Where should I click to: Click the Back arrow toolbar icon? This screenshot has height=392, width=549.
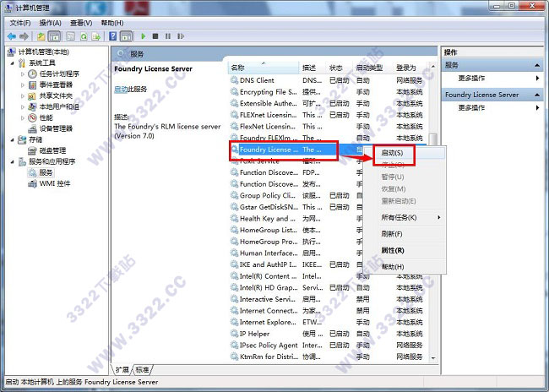point(12,36)
